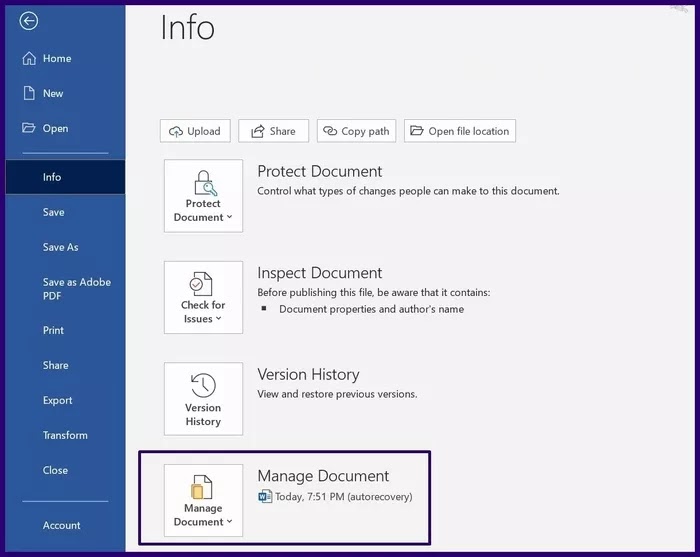Click 'Document properties and author's name' text

(x=371, y=309)
